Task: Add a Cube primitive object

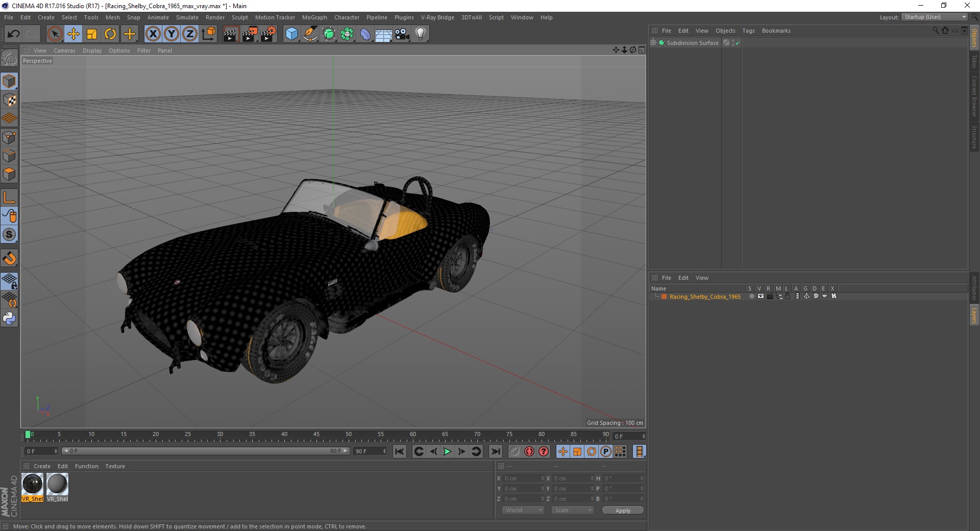Action: [291, 34]
